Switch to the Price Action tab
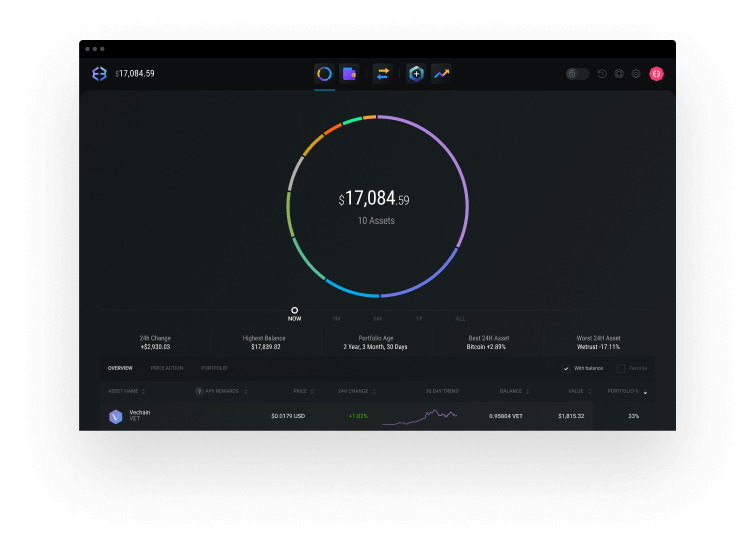The image size is (753, 547). pyautogui.click(x=167, y=368)
